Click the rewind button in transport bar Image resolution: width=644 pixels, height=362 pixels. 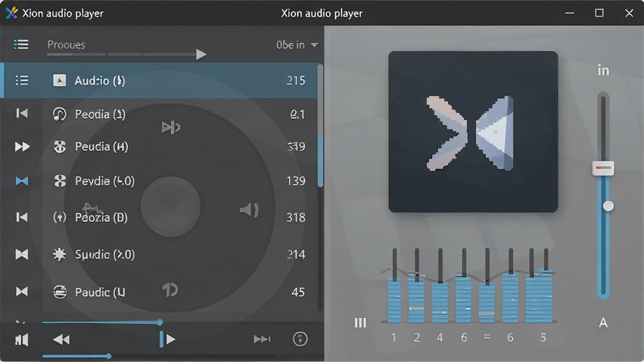click(x=62, y=339)
